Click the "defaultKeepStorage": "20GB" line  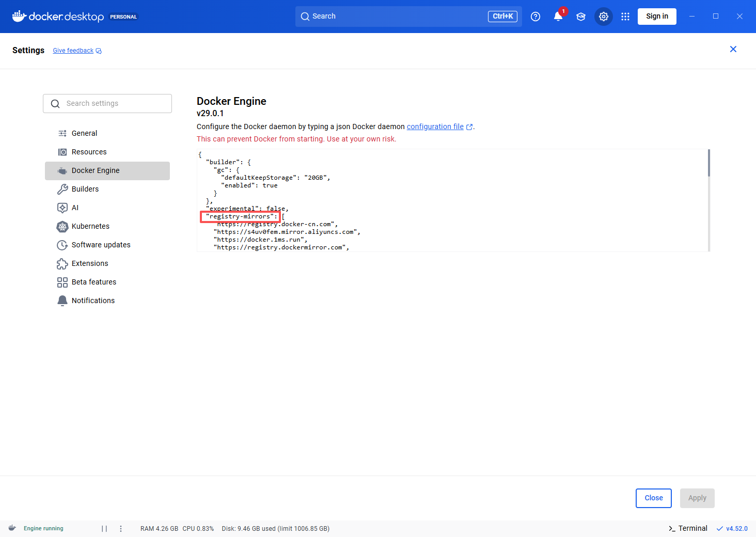[276, 178]
